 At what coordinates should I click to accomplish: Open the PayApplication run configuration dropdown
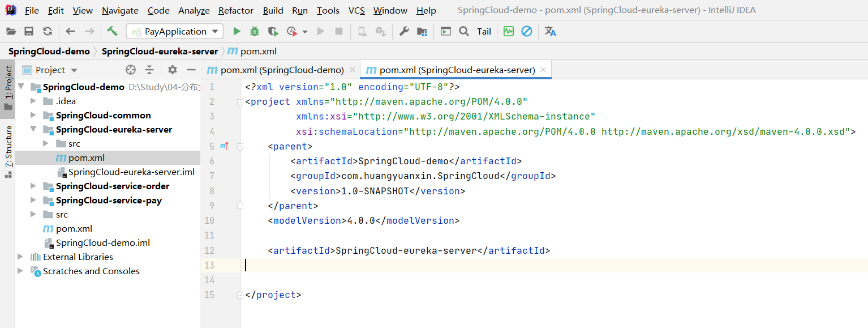click(x=175, y=32)
